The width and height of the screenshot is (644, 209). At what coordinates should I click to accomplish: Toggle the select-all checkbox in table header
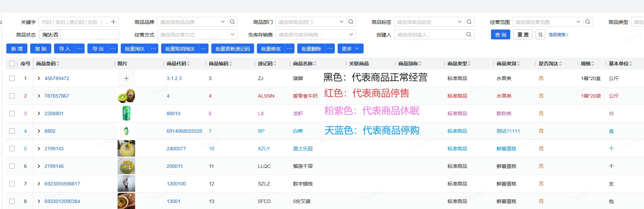click(12, 64)
